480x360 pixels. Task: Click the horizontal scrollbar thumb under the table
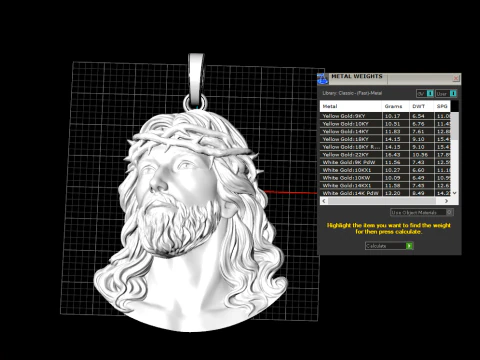(382, 201)
